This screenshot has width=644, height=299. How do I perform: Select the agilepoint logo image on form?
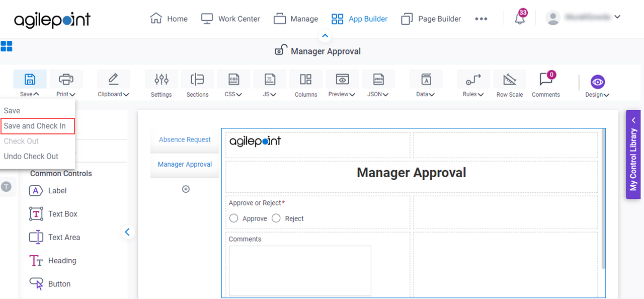[255, 141]
